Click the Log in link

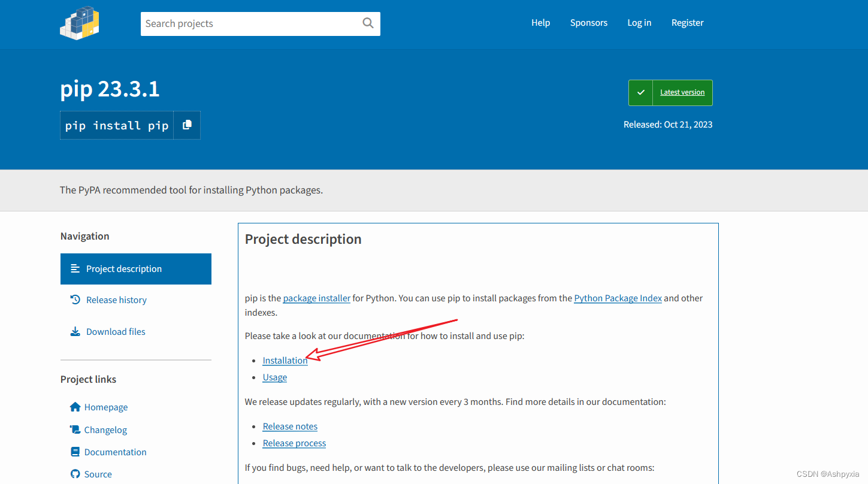click(x=639, y=23)
